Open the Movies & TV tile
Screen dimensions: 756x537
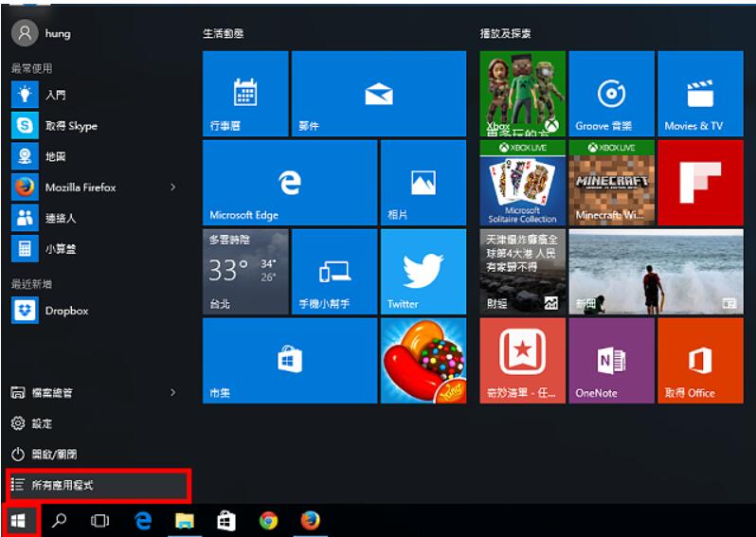point(700,94)
